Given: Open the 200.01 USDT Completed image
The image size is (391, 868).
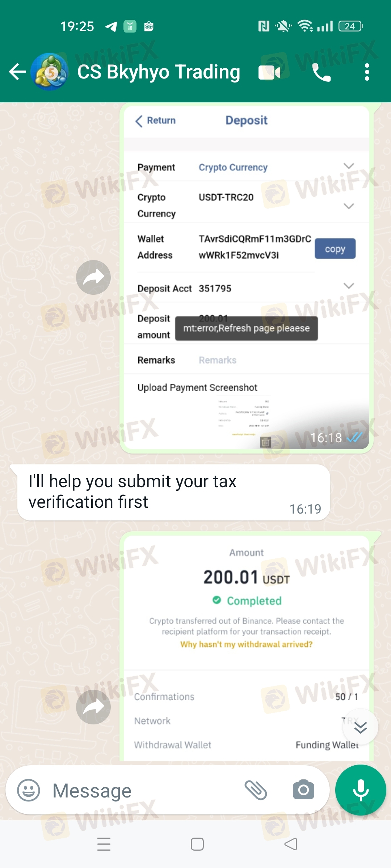Looking at the screenshot, I should tap(246, 648).
